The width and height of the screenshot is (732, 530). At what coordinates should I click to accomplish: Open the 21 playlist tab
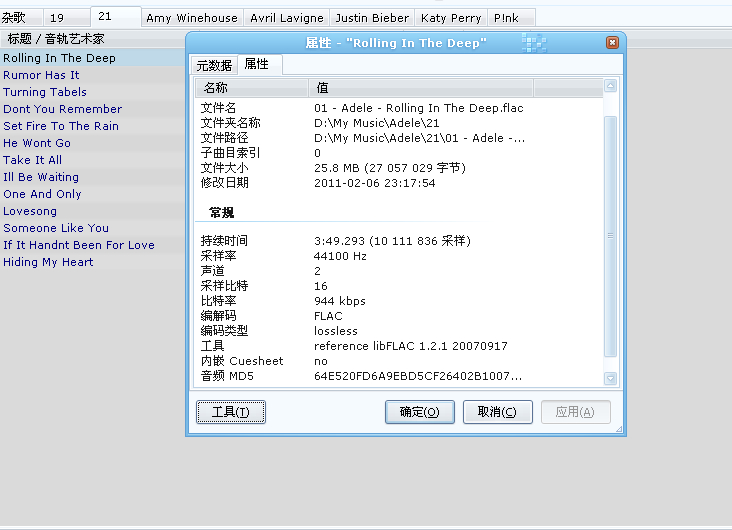(116, 16)
